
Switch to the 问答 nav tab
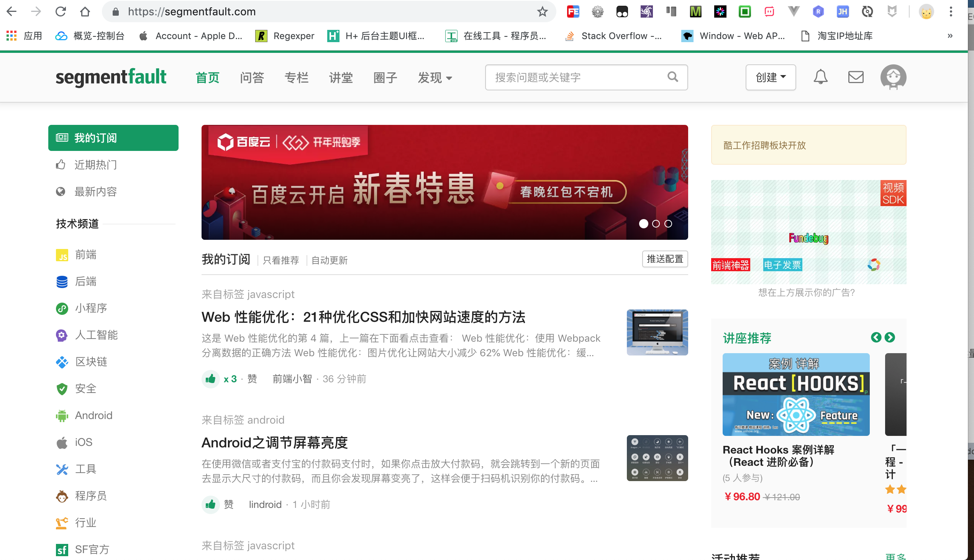click(252, 78)
